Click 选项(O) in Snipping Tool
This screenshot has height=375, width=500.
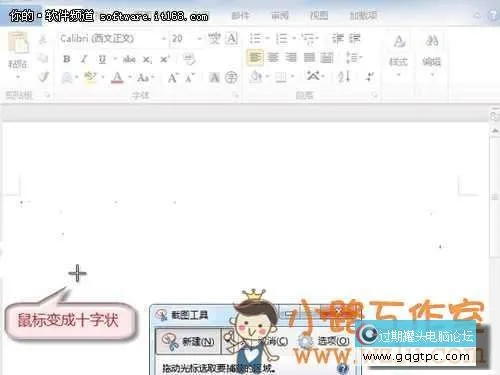click(324, 341)
